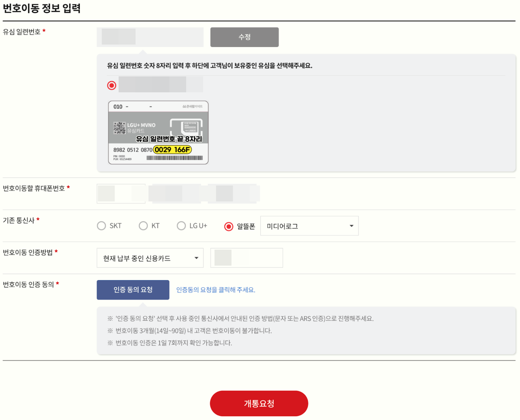Select the USIM serial radio option

112,85
